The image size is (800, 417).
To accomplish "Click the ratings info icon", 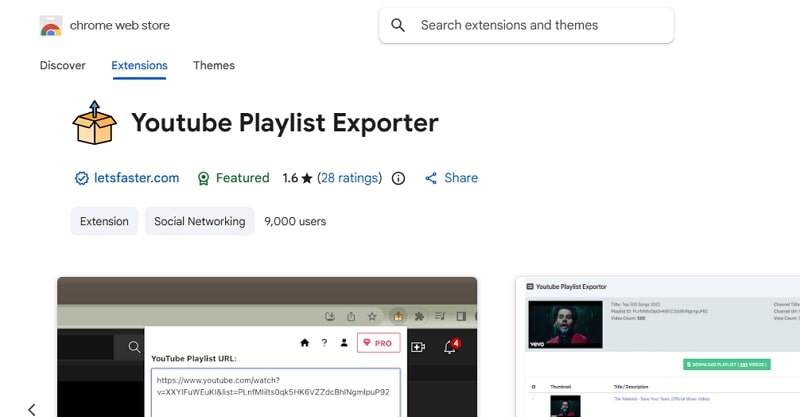I will [x=398, y=178].
